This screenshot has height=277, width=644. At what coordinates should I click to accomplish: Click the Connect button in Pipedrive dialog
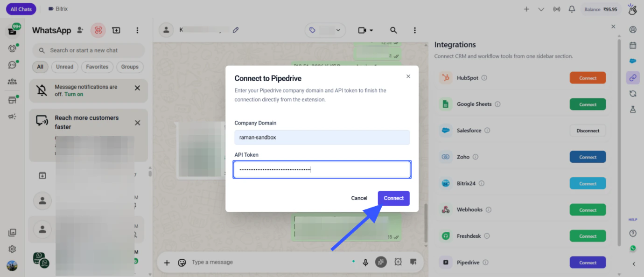point(393,198)
